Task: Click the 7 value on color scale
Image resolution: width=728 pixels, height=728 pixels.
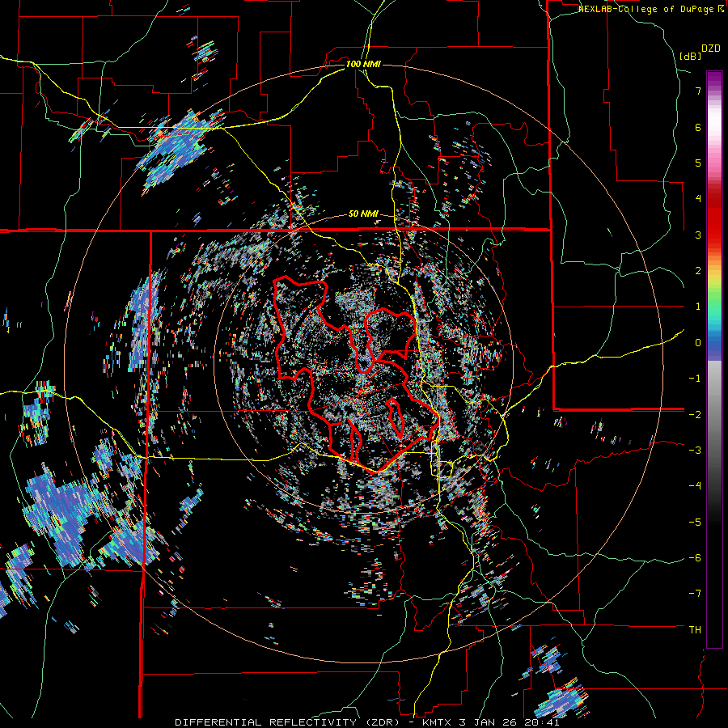Action: [x=698, y=91]
